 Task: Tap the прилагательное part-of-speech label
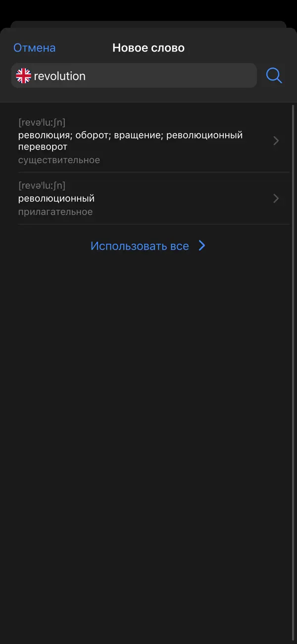point(55,212)
